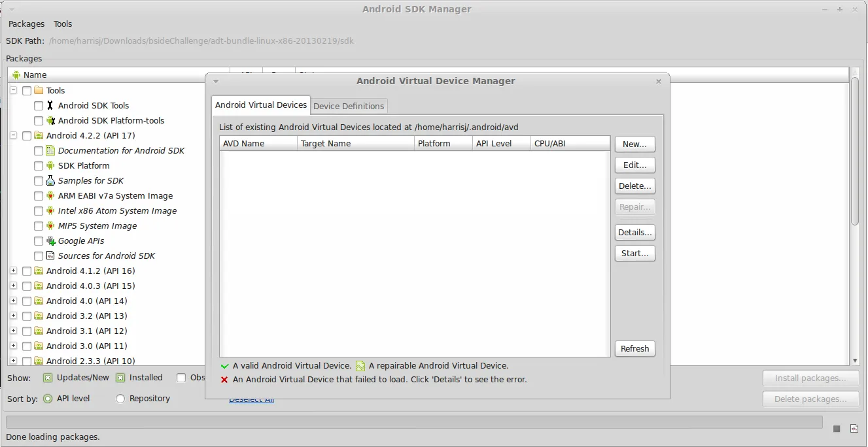
Task: Toggle the Installed filter checkbox
Action: tap(120, 378)
